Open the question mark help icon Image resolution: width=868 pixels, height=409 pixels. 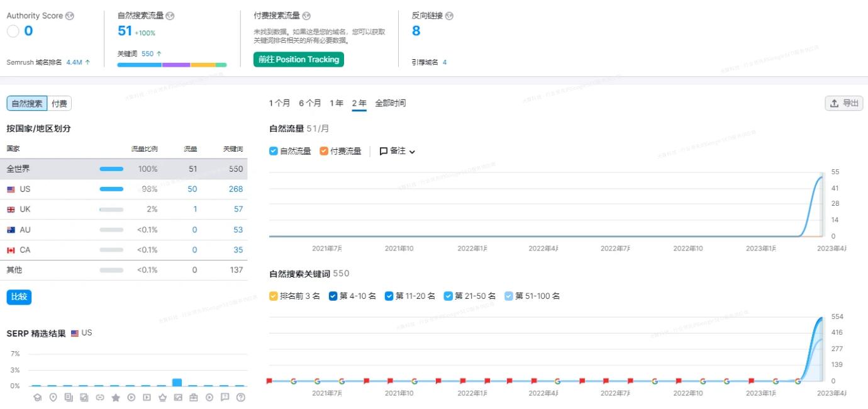tap(240, 397)
